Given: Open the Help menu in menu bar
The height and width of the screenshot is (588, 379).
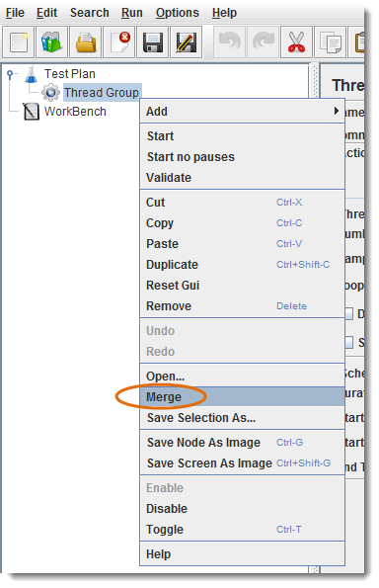Looking at the screenshot, I should pyautogui.click(x=224, y=13).
